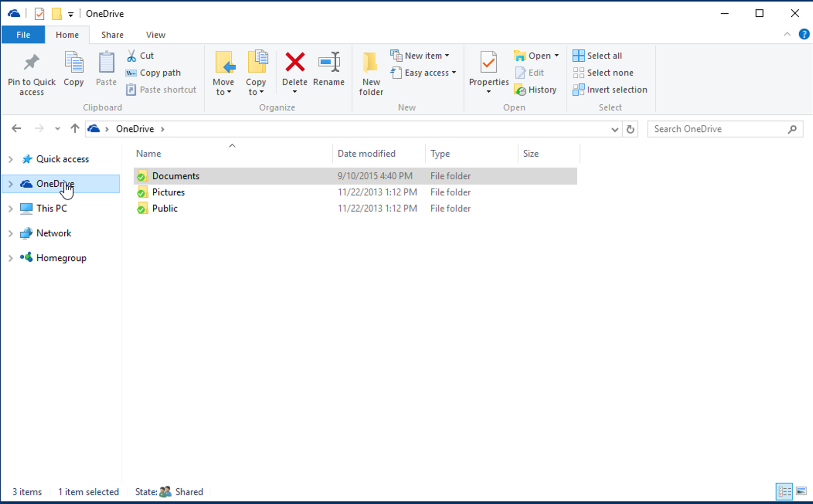The image size is (813, 504).
Task: Click Invert selection
Action: [x=610, y=89]
